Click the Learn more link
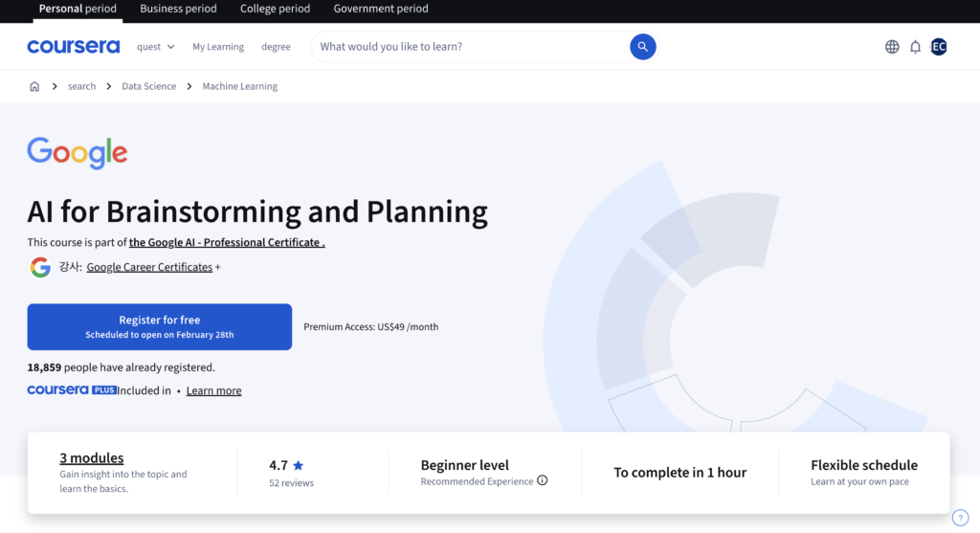Screen dimensions: 980x533 coord(213,390)
